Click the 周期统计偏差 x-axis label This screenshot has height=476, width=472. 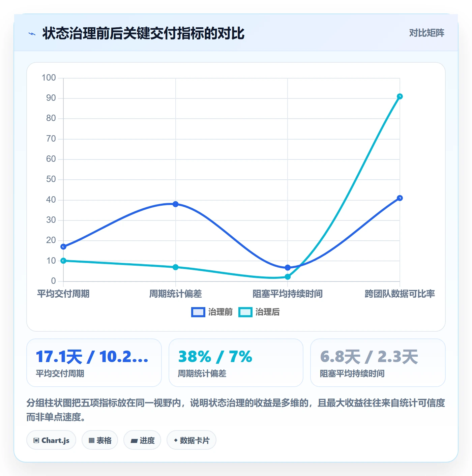point(176,294)
